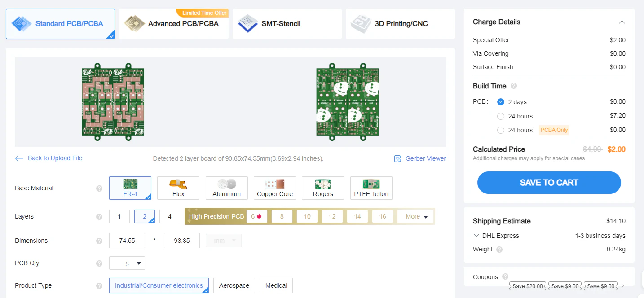This screenshot has width=644, height=298.
Task: Select Aerospace product type
Action: click(x=234, y=285)
